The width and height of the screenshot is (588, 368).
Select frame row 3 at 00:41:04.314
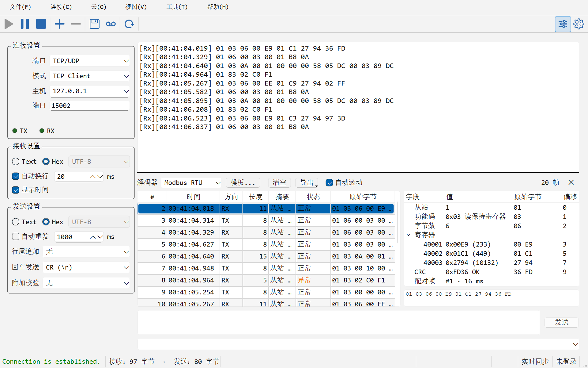(x=266, y=220)
